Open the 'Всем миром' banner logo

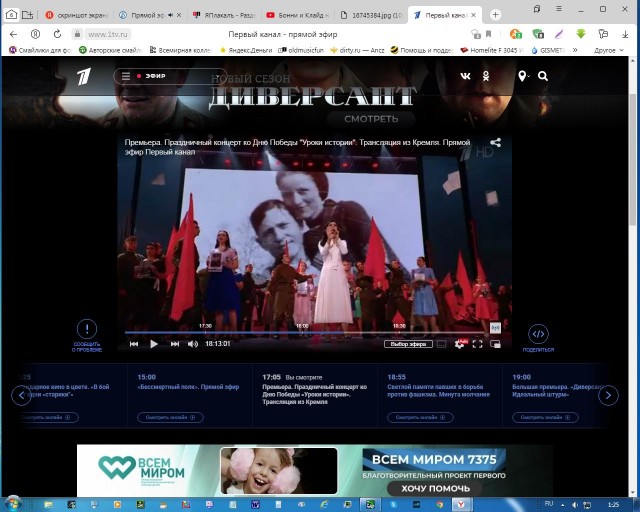coord(141,469)
